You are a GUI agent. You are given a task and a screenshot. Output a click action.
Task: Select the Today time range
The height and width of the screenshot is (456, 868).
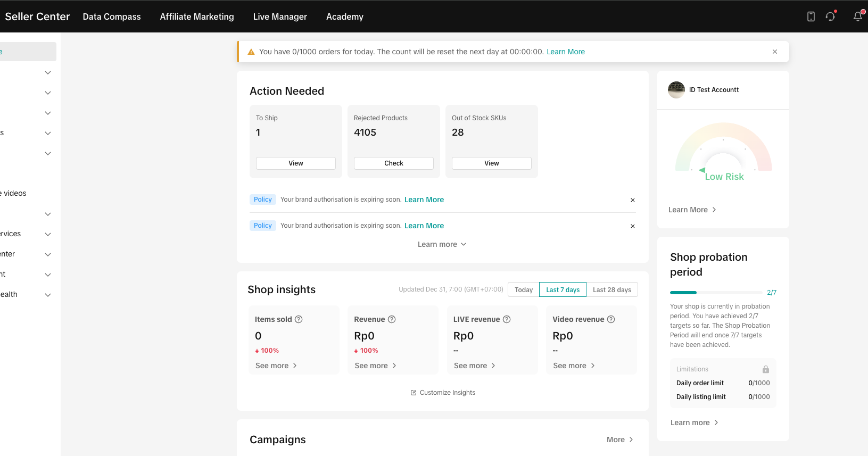tap(524, 289)
